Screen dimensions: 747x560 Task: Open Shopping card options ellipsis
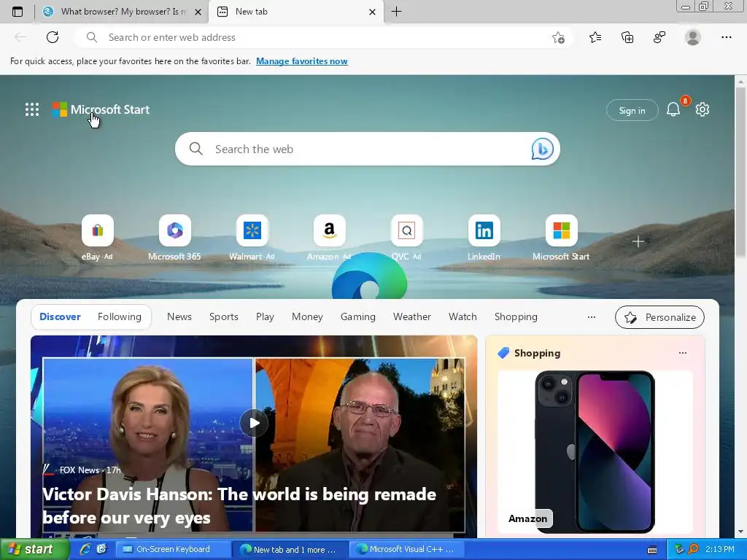pyautogui.click(x=683, y=353)
